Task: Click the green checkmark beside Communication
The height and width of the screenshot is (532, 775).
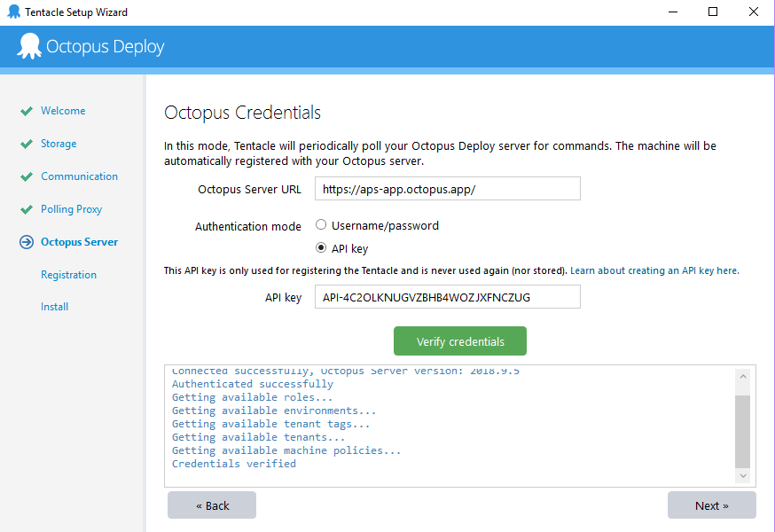Action: [x=27, y=176]
